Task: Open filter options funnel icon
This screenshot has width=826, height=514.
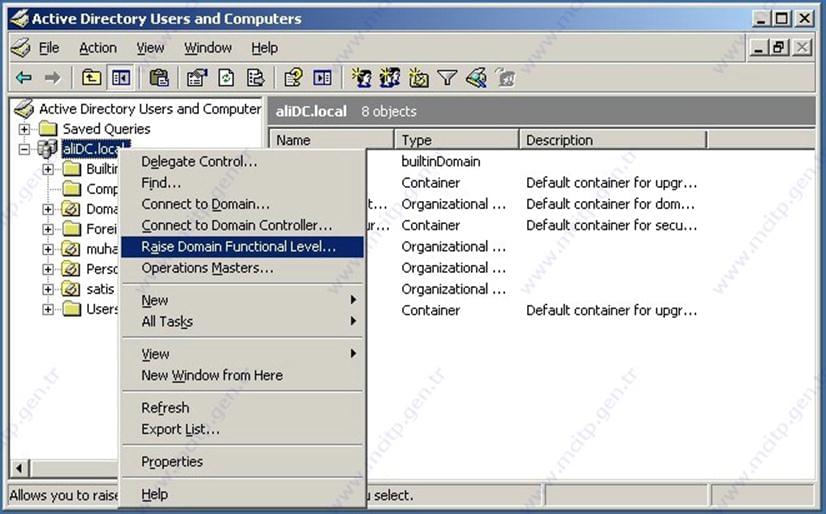Action: point(447,78)
